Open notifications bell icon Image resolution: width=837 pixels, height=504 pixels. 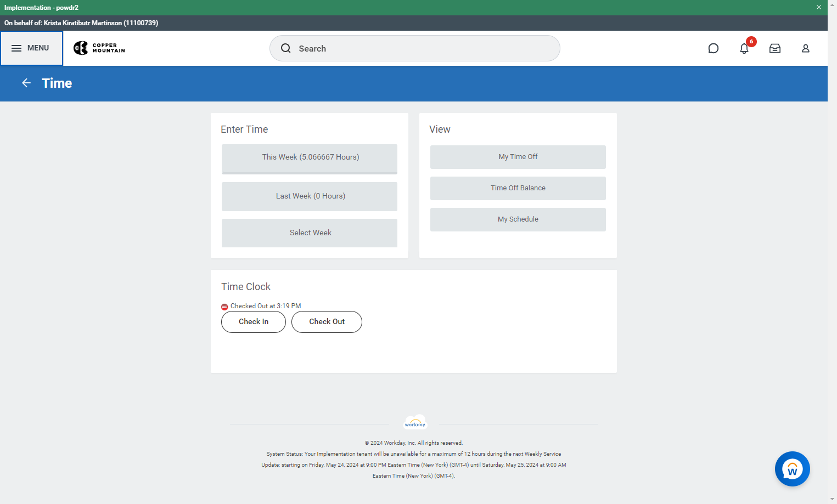click(744, 48)
